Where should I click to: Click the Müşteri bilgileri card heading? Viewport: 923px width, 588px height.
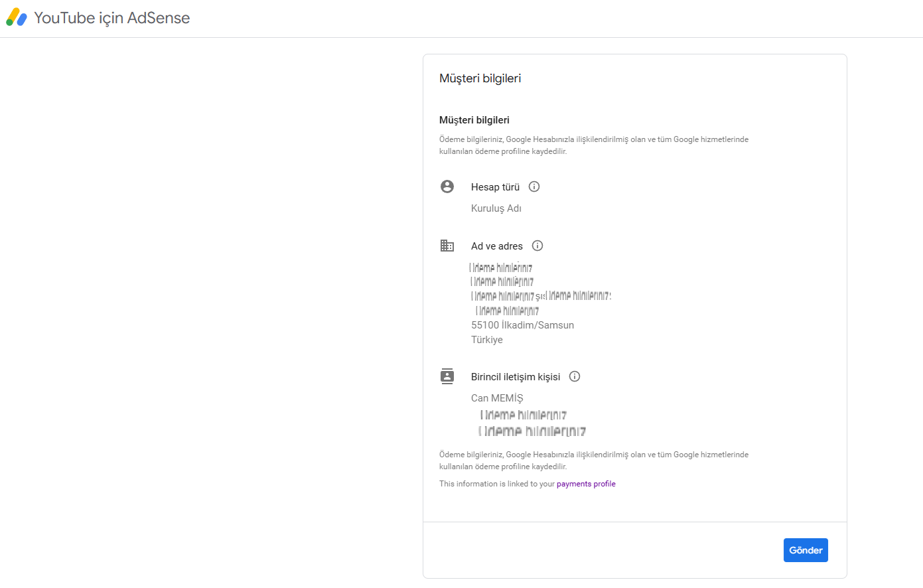click(480, 78)
